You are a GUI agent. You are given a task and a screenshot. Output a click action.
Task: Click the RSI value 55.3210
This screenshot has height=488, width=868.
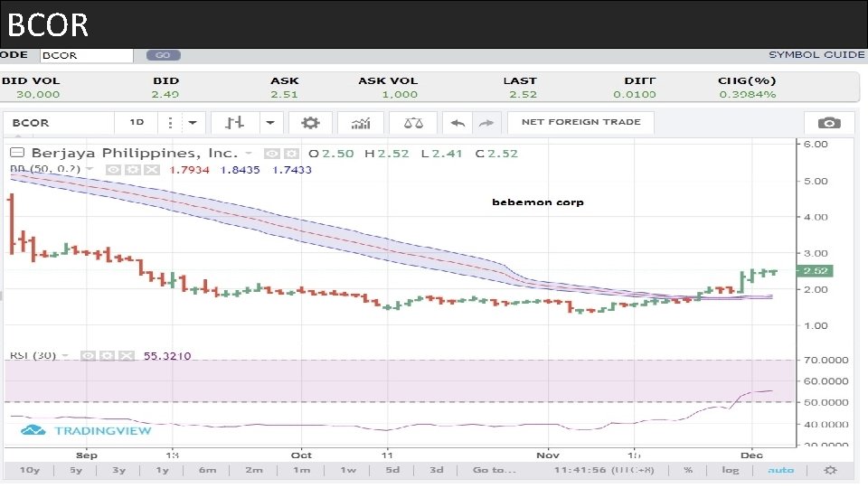click(167, 356)
